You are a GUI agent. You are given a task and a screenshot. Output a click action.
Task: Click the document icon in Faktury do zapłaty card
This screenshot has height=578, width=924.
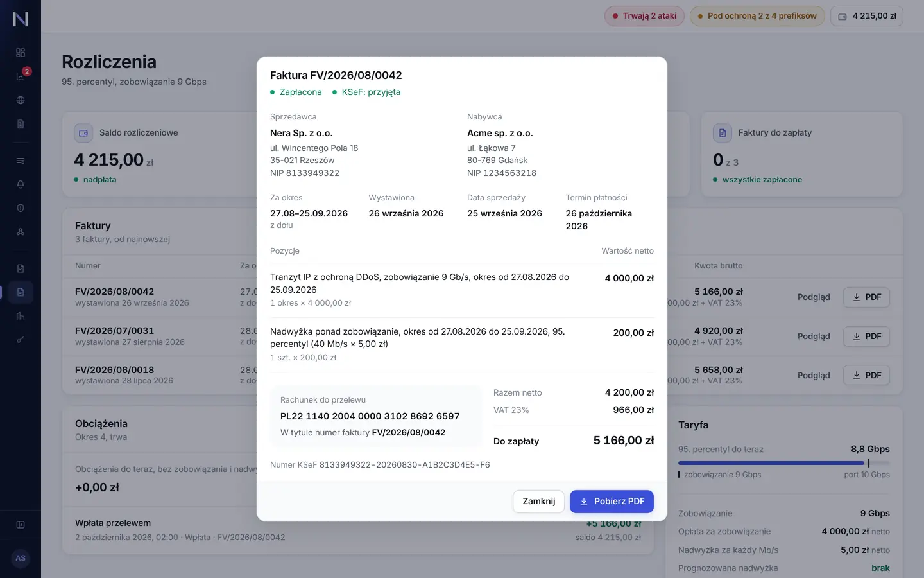coord(723,133)
